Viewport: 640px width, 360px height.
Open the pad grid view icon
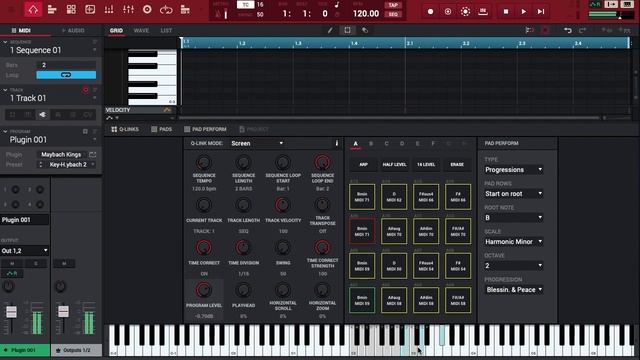click(71, 9)
